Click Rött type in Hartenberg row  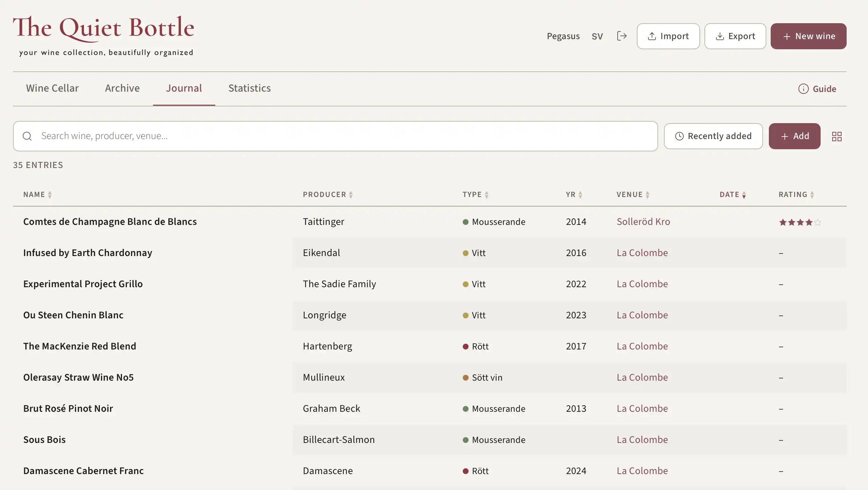(476, 346)
